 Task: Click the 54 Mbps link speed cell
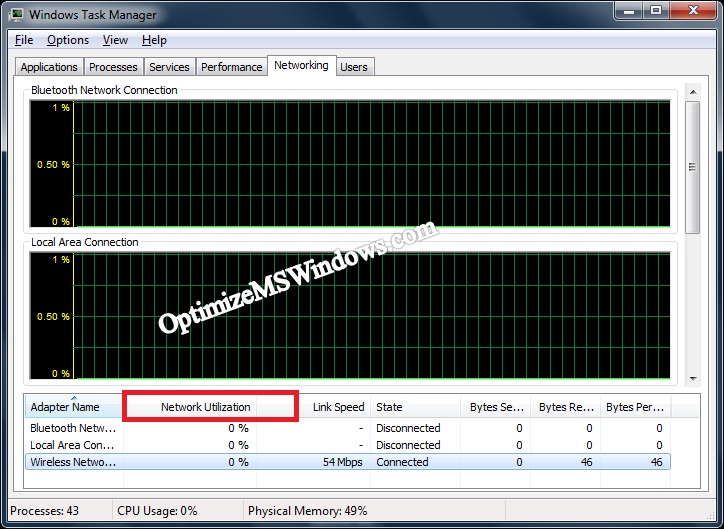pyautogui.click(x=343, y=462)
